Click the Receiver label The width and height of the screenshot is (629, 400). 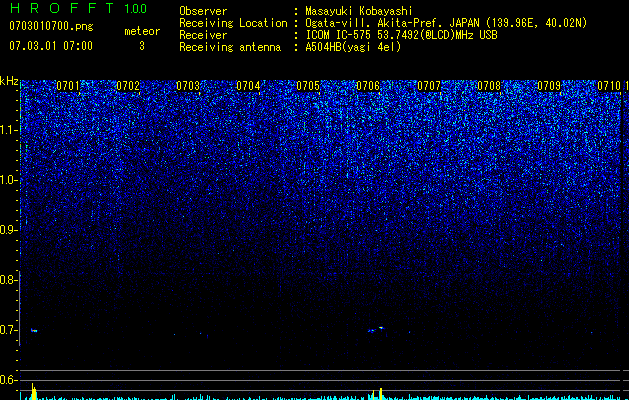pyautogui.click(x=203, y=35)
